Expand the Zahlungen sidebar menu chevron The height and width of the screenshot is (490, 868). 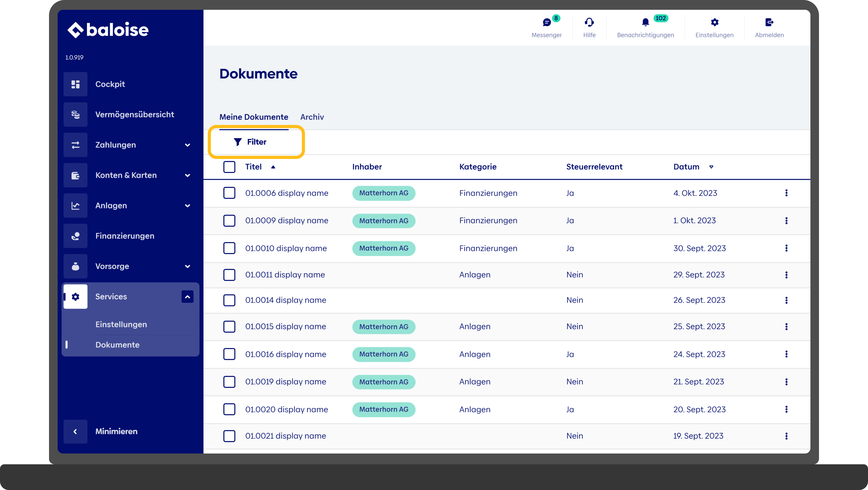tap(187, 145)
